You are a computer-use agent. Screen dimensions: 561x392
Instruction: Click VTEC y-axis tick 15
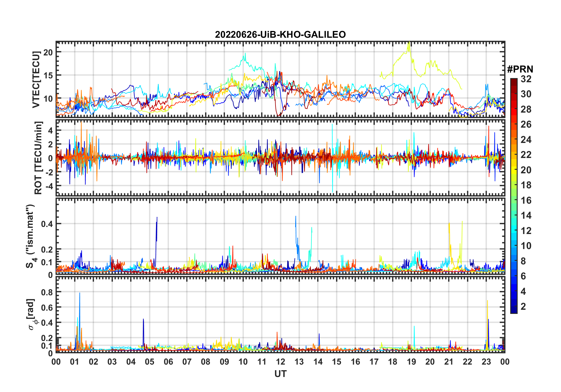48,75
